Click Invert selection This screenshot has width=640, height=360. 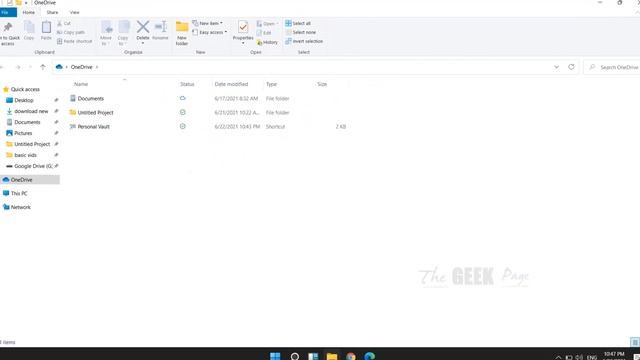pos(304,41)
